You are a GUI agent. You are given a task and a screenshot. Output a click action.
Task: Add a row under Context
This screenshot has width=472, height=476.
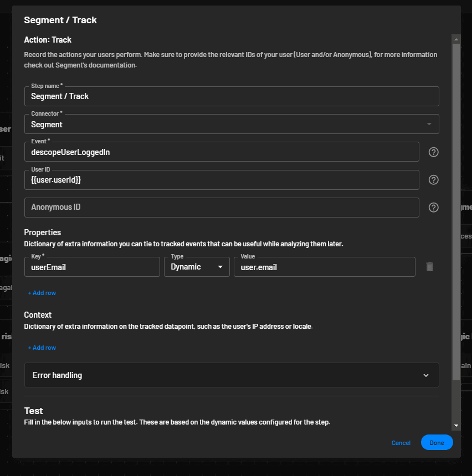42,347
